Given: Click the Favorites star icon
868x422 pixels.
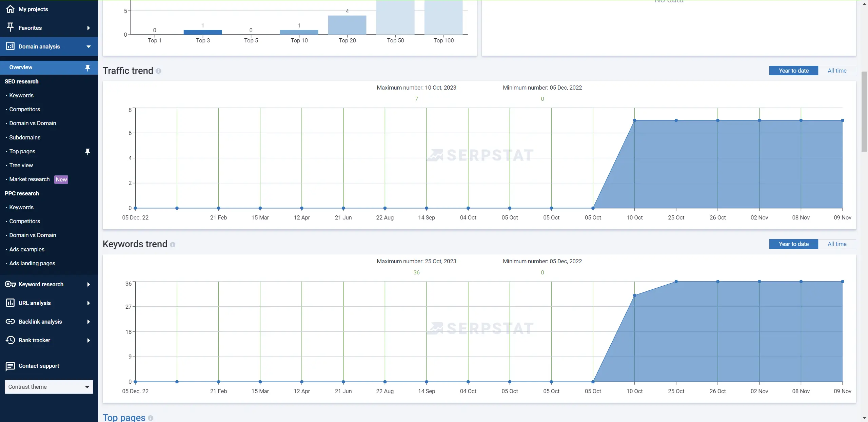Looking at the screenshot, I should 10,28.
